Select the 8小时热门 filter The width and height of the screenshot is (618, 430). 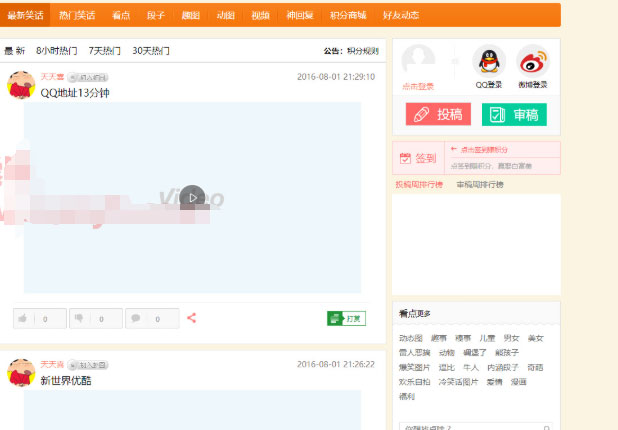56,50
